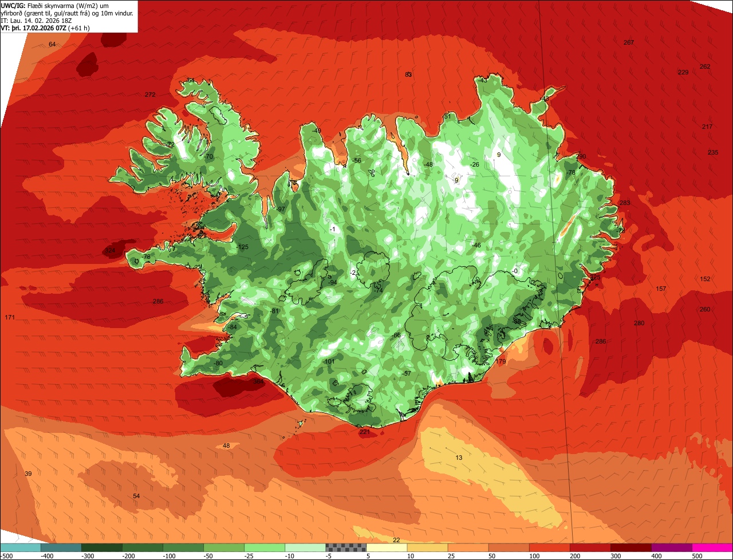Click the flux value 260 at the east edge
This screenshot has width=733, height=560.
point(705,309)
